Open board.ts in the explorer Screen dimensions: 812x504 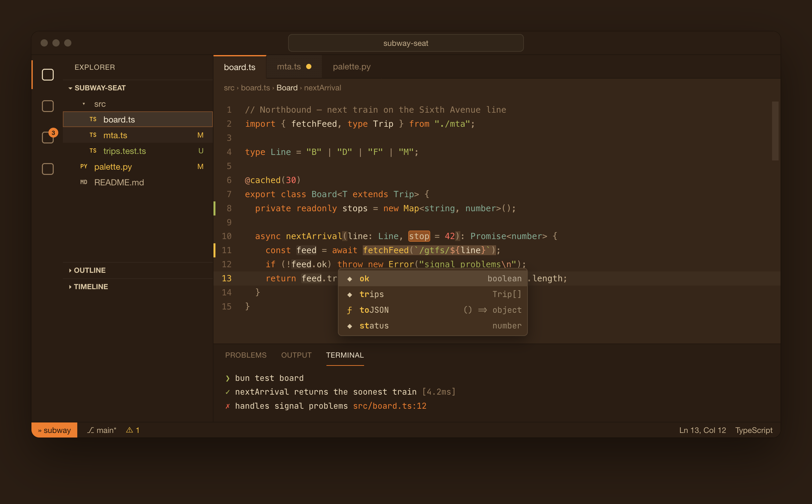tap(138, 119)
